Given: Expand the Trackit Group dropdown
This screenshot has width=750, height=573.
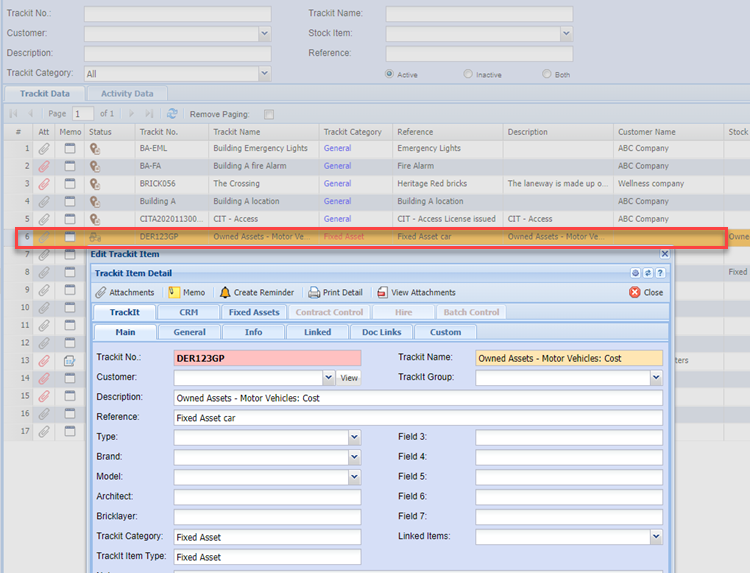Looking at the screenshot, I should [656, 378].
